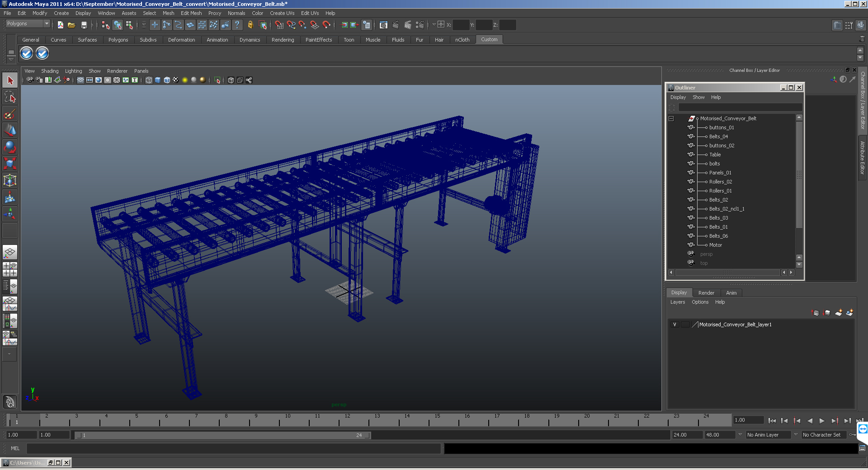Image resolution: width=868 pixels, height=470 pixels.
Task: Collapse Motorised_Conveyor_Belt tree node
Action: pos(671,118)
